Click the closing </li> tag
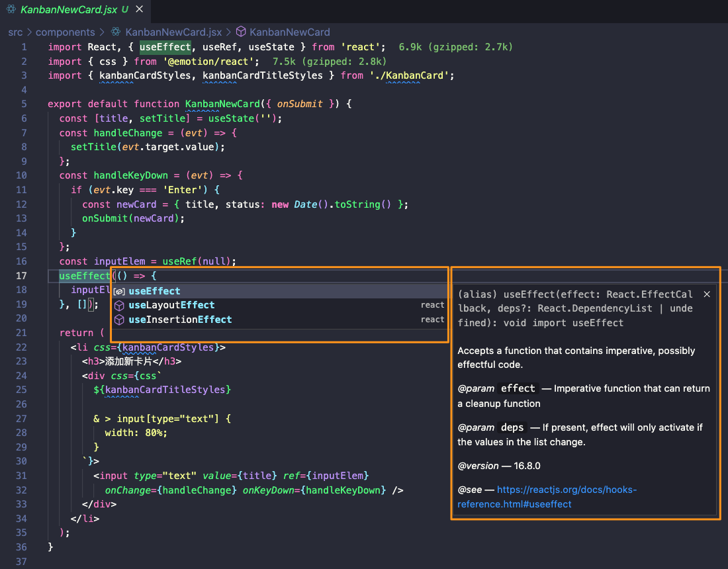The height and width of the screenshot is (569, 728). 85,519
